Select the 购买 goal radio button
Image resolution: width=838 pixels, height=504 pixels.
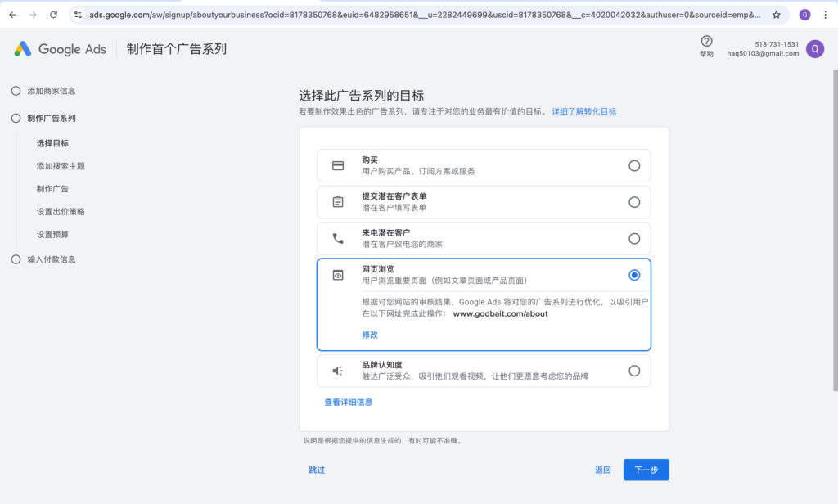(x=634, y=165)
